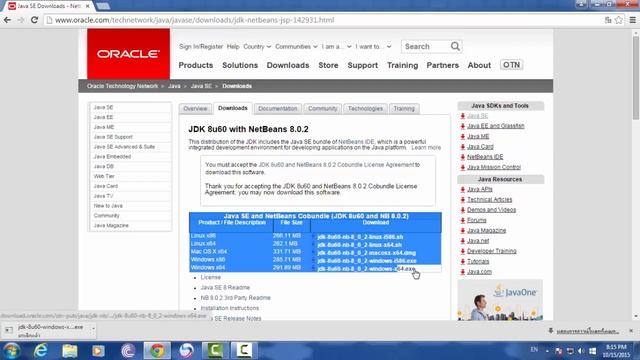Viewport: 640px width, 360px height.
Task: Switch to Chrome taskbar icon
Action: pos(157,351)
